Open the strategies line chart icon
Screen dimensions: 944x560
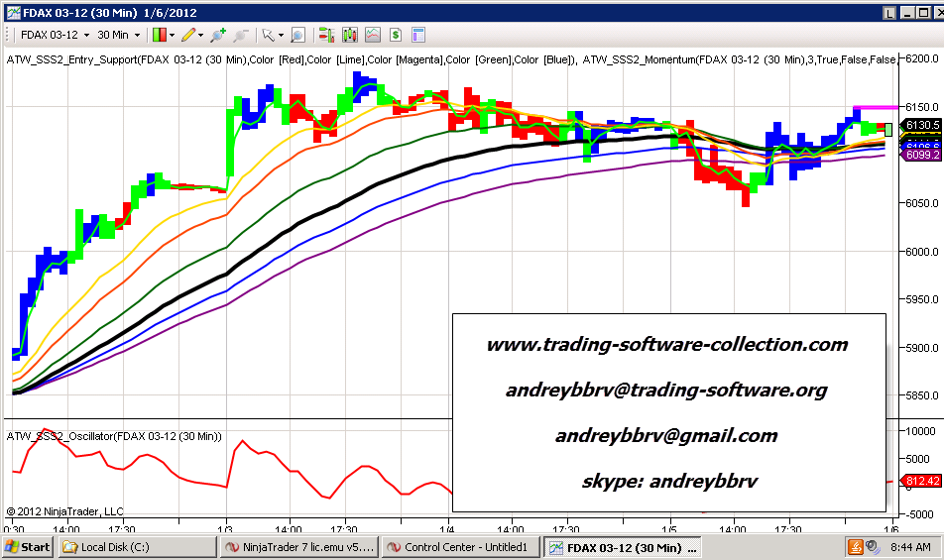[x=372, y=35]
